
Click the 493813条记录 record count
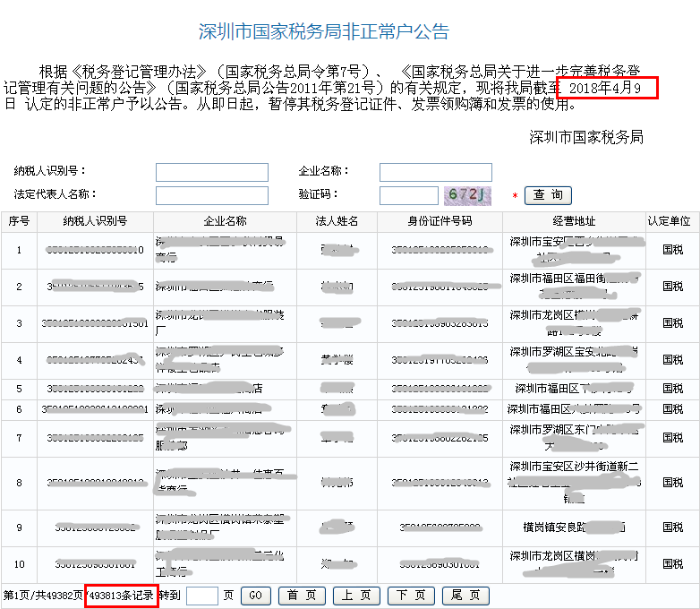pos(121,596)
